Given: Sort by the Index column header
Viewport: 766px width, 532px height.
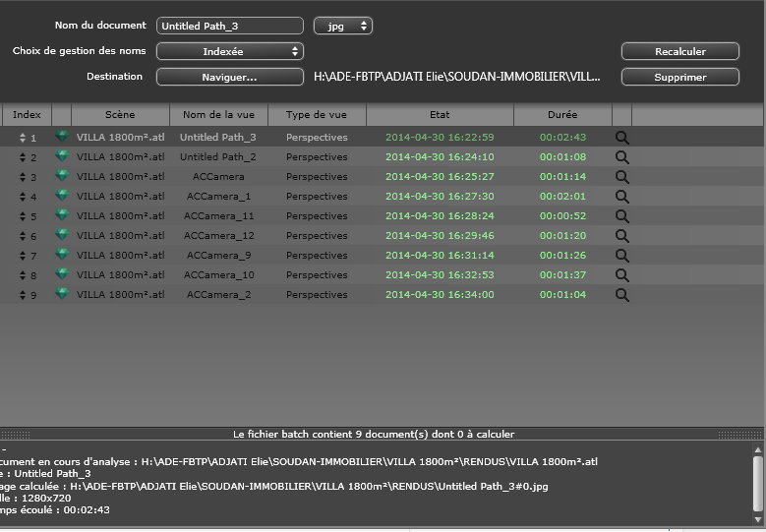Looking at the screenshot, I should 27,115.
